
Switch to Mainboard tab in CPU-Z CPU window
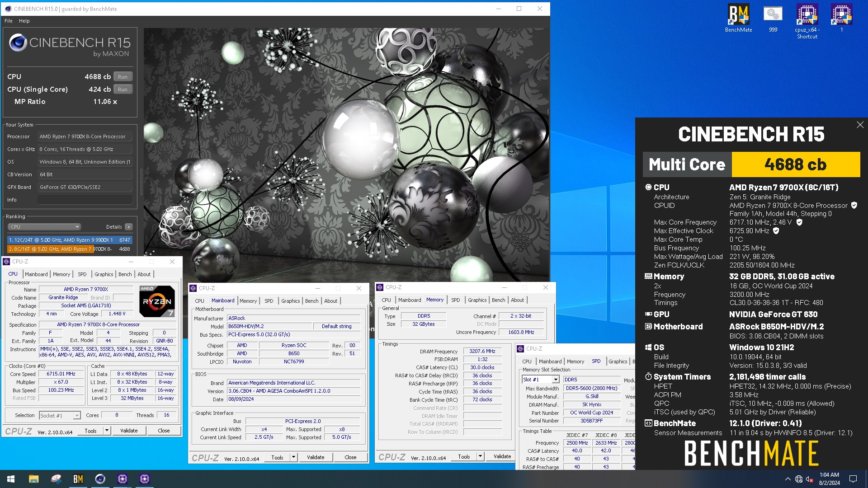coord(36,274)
